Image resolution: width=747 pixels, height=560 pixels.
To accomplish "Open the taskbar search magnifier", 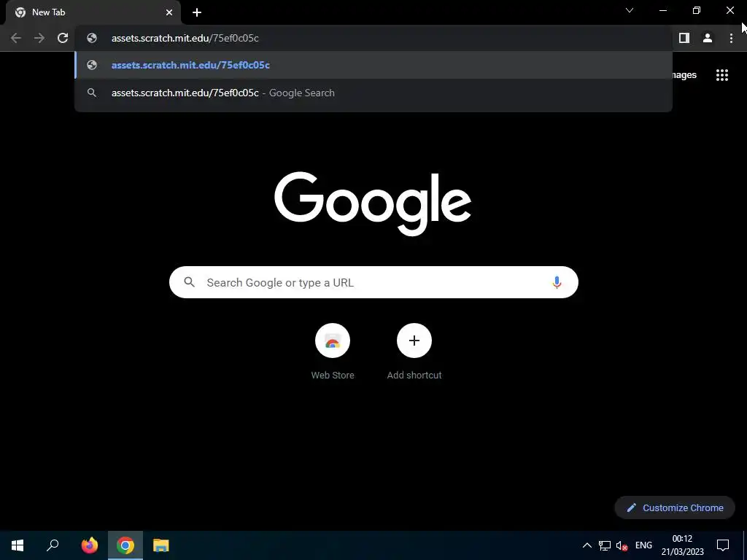I will click(x=53, y=545).
